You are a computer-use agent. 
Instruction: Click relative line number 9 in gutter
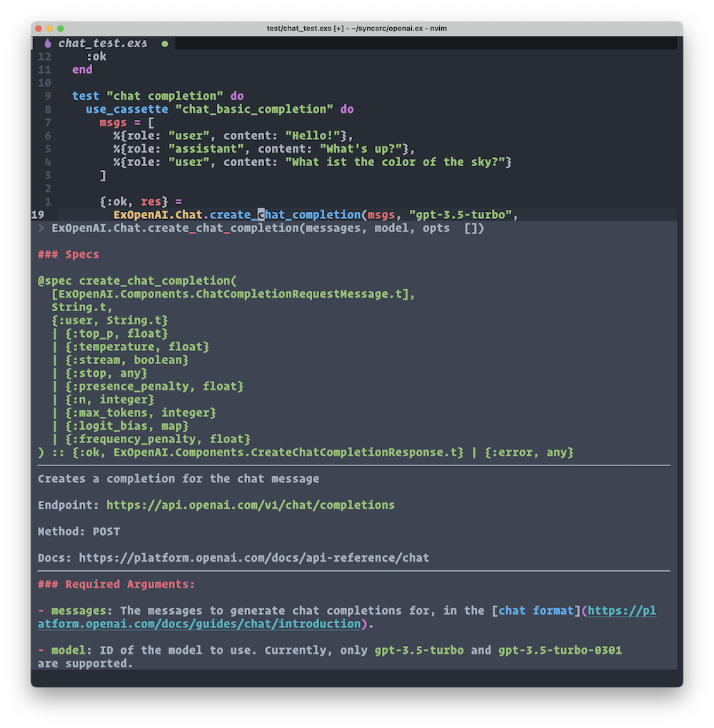(48, 96)
